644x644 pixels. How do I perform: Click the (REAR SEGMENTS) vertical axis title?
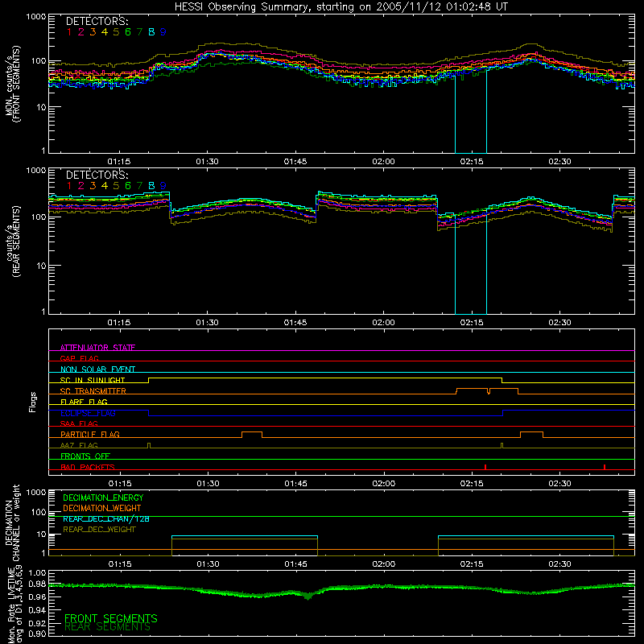click(x=17, y=242)
